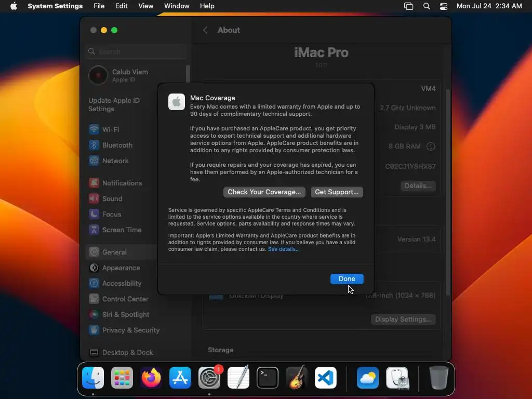Click the Version 13.4 text

point(416,239)
